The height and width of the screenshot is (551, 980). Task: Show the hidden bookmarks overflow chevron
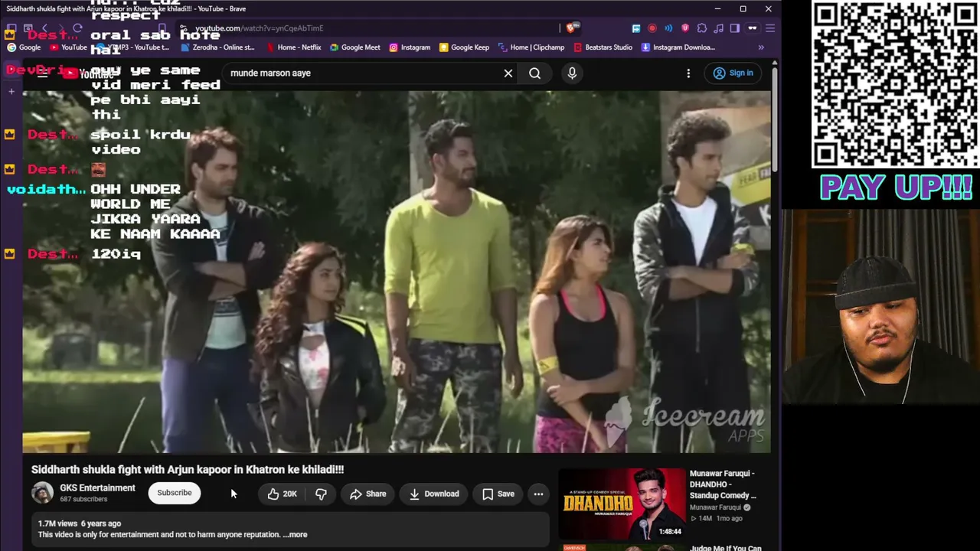pos(761,47)
